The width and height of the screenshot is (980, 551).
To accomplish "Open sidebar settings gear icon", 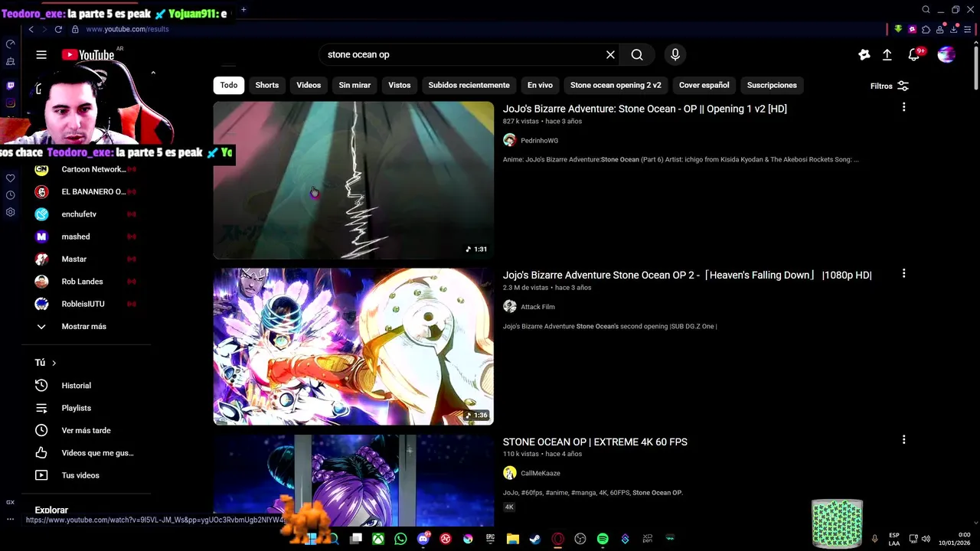I will [10, 212].
